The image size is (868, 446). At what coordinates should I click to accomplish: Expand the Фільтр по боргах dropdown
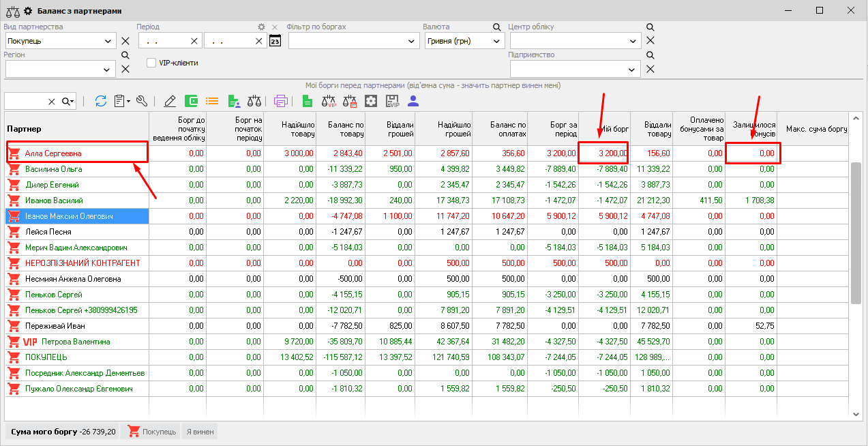[411, 41]
